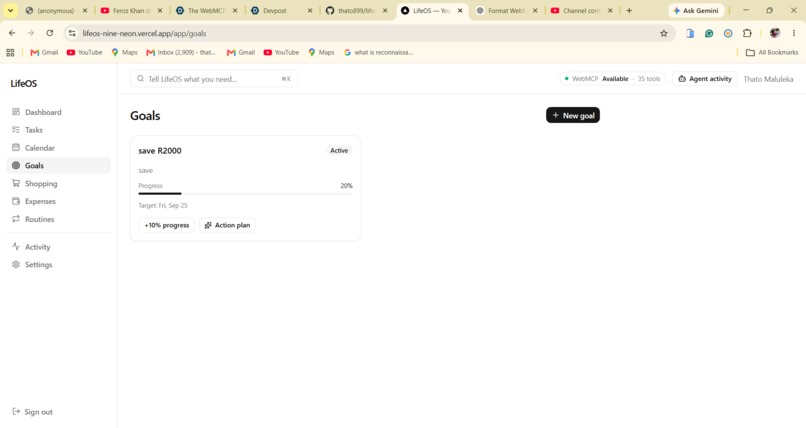Click the goal progress bar
This screenshot has width=806, height=428.
coord(245,194)
